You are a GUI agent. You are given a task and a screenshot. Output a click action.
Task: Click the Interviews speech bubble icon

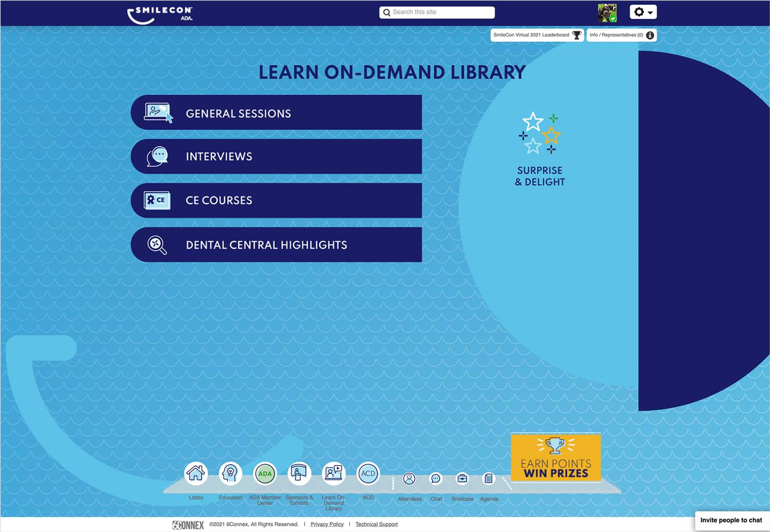[158, 157]
